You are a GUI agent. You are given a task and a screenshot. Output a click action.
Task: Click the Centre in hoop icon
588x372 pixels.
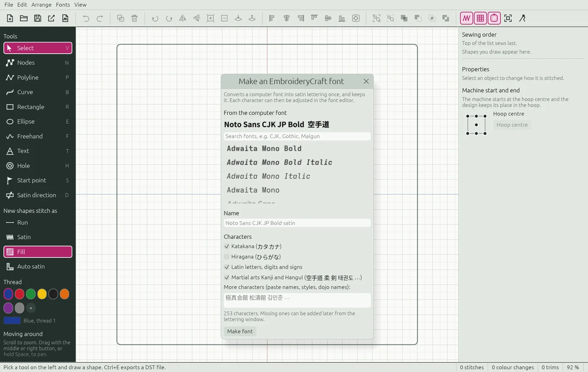click(x=356, y=18)
